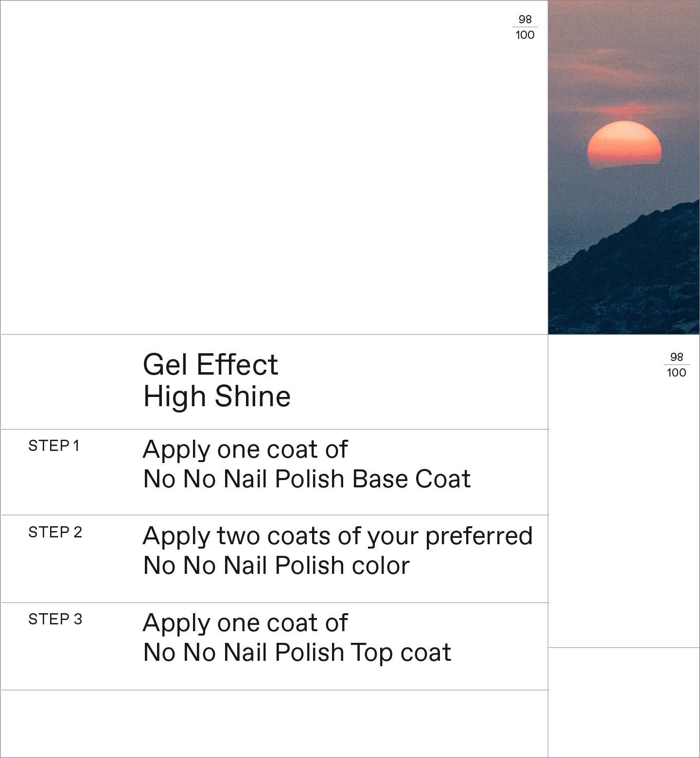Screen dimensions: 700x758
Task: Click the blank row beneath Step 3
Action: tap(274, 723)
